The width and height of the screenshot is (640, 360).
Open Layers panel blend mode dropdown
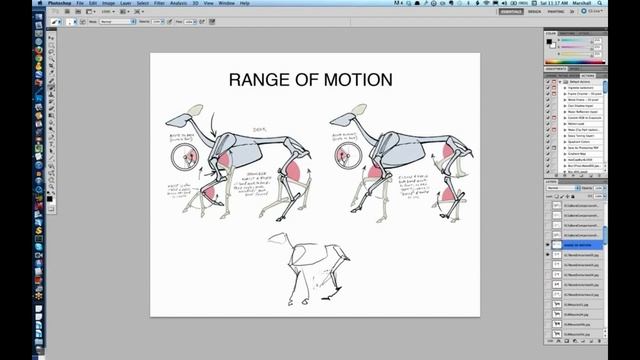tap(563, 188)
